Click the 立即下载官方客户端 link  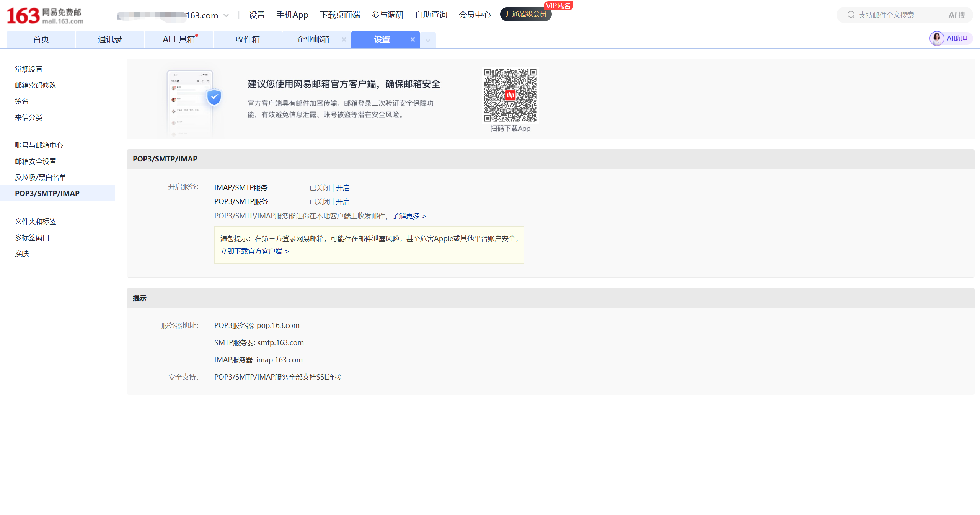pyautogui.click(x=253, y=251)
